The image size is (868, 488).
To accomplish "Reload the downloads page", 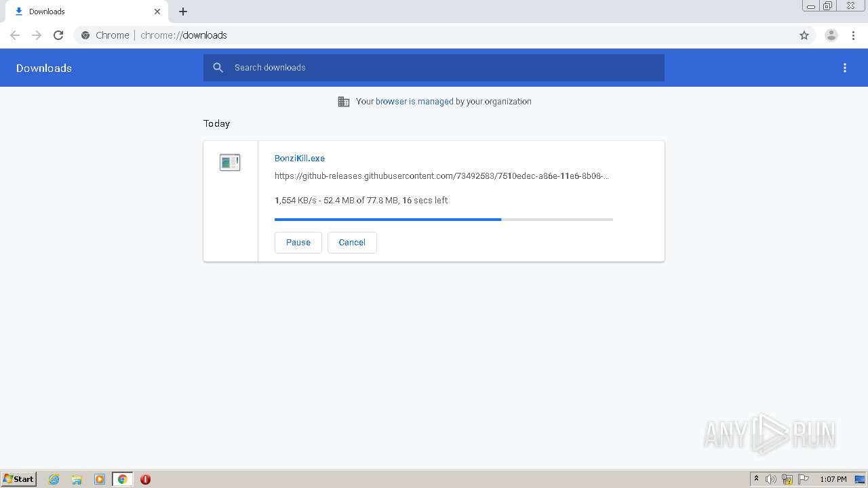I will (58, 35).
